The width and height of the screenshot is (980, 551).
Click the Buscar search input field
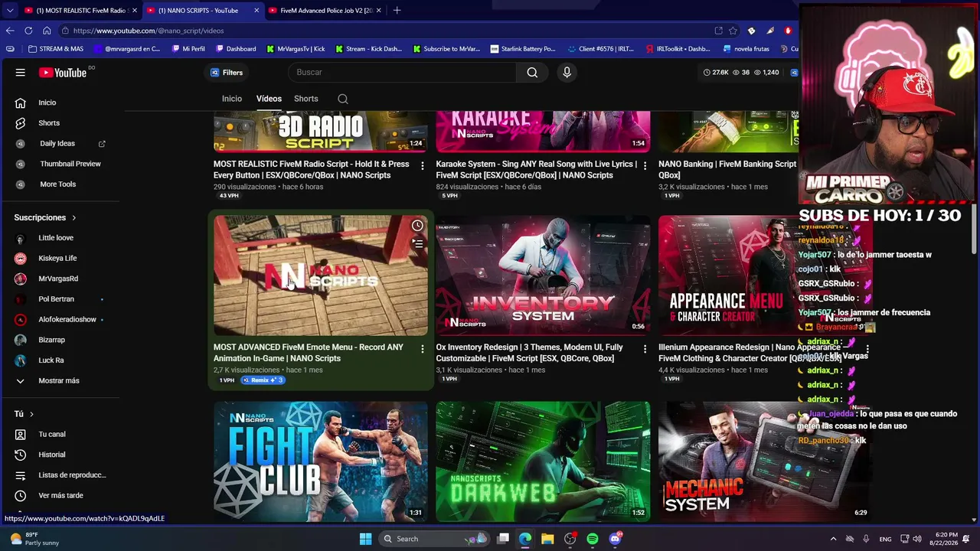coord(402,73)
